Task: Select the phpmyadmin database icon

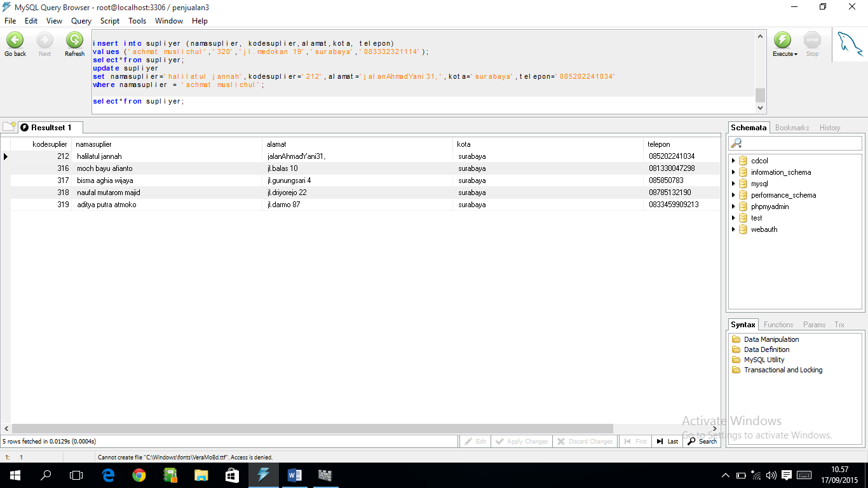Action: [x=743, y=207]
